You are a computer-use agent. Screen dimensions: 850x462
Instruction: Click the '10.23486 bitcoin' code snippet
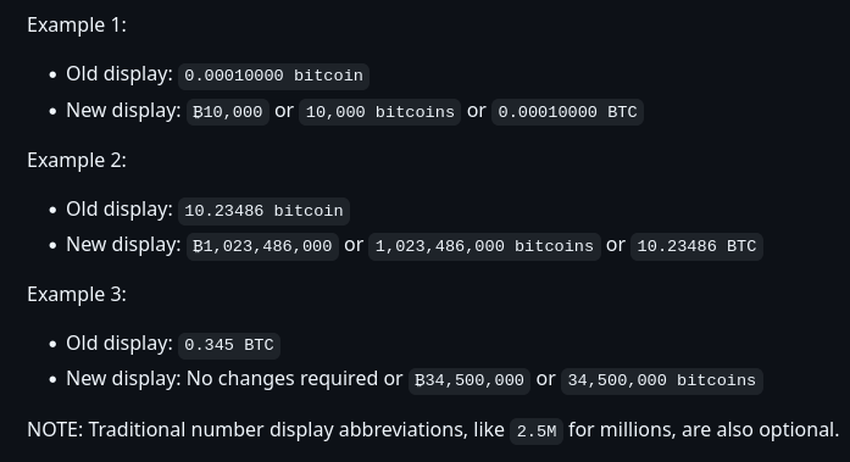coord(264,211)
